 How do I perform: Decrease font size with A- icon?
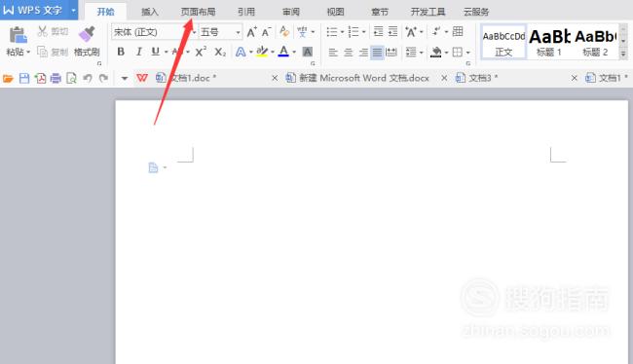267,32
